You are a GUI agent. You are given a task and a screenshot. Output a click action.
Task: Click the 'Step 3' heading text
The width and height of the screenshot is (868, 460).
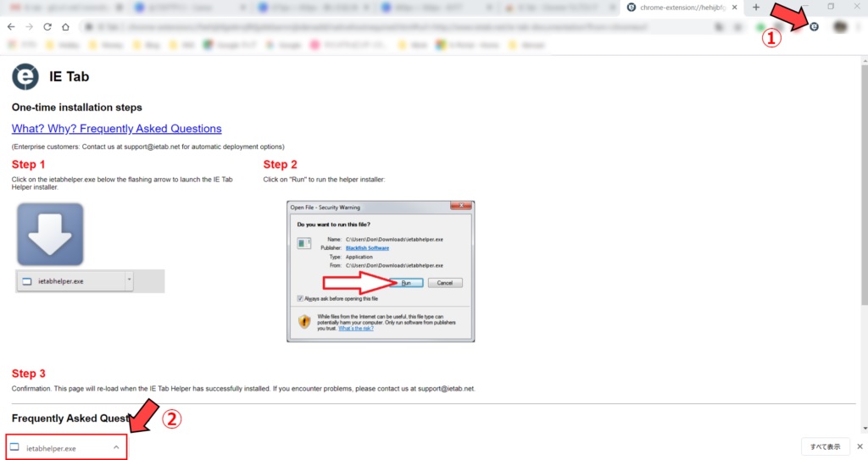[x=28, y=374]
